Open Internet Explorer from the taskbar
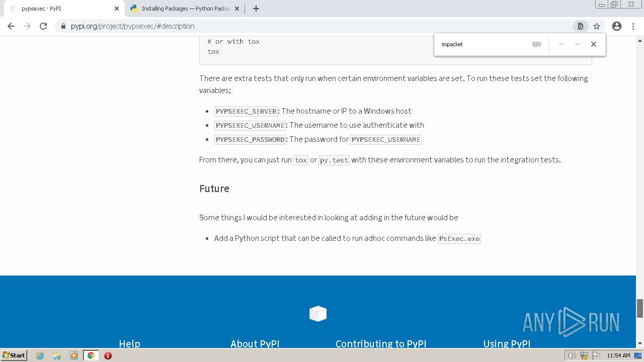644x362 pixels. (40, 355)
